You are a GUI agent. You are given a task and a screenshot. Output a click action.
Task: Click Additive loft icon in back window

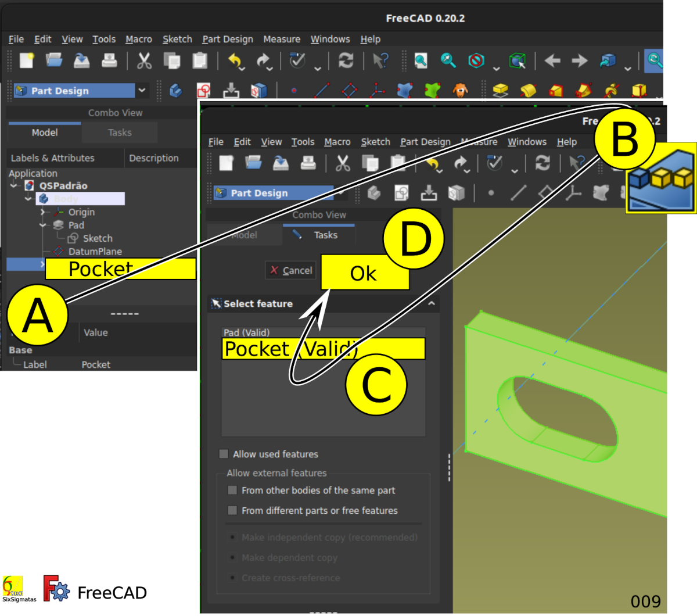[556, 91]
